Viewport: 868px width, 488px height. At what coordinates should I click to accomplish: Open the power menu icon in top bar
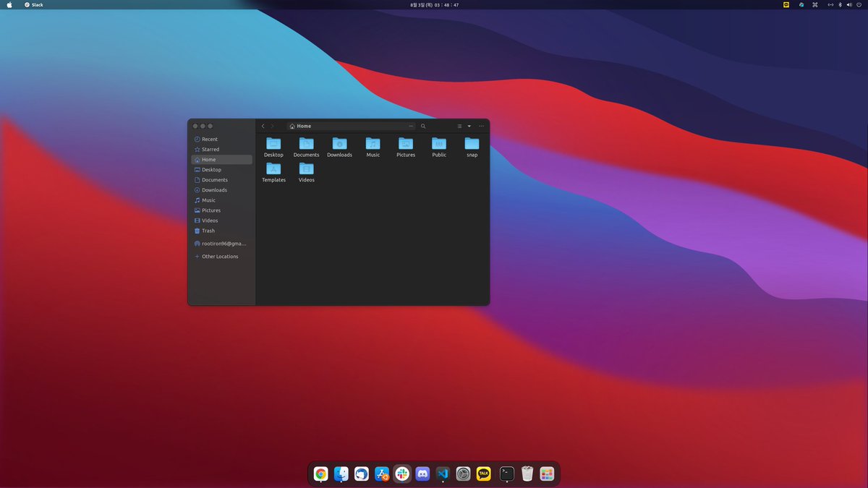(x=858, y=4)
